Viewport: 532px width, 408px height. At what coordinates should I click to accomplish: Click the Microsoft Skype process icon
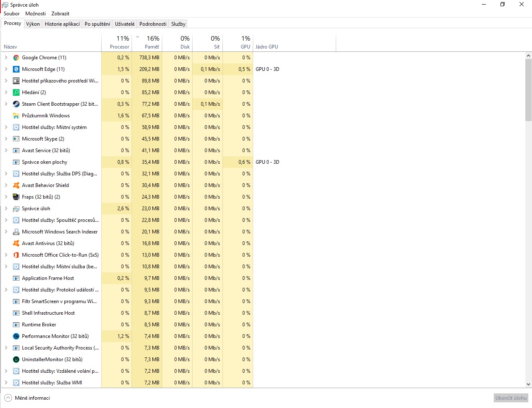click(x=16, y=139)
